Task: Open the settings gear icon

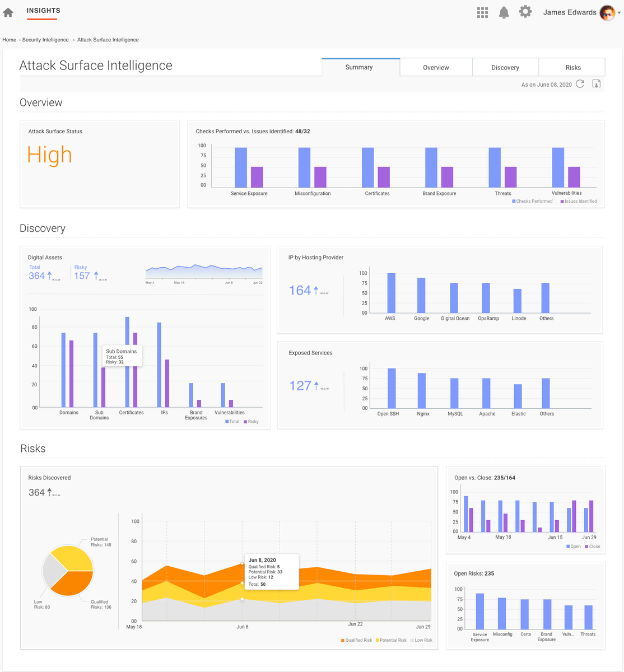Action: click(525, 12)
